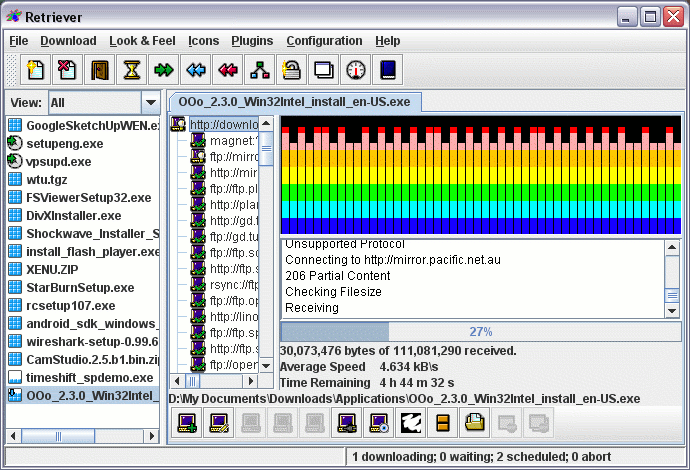Click download list horizontal scroll-right arrow
Viewport: 690px width, 470px height.
click(152, 436)
